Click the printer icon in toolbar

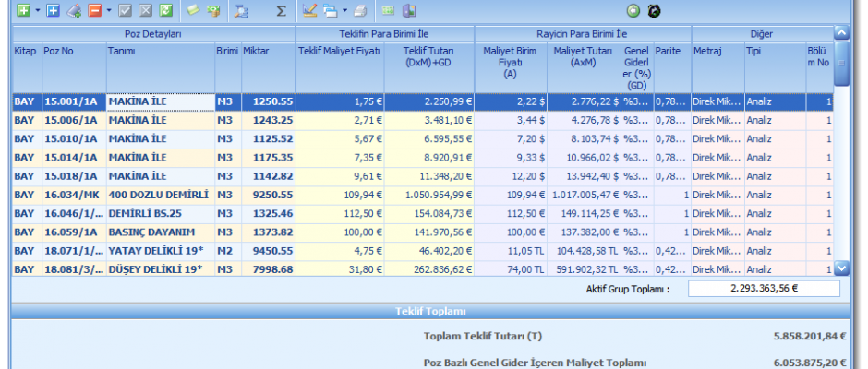click(x=361, y=11)
